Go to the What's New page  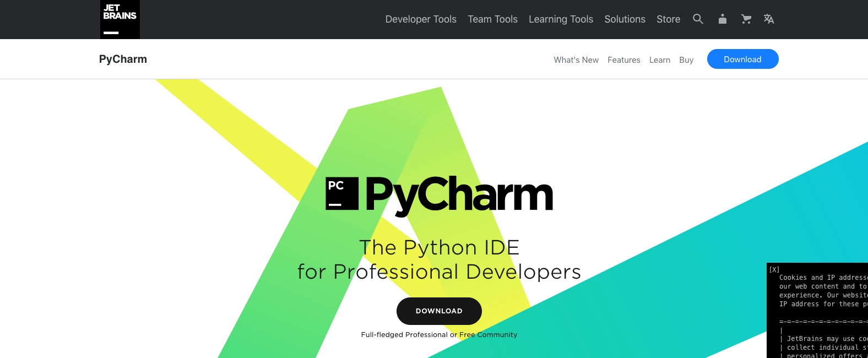[576, 60]
